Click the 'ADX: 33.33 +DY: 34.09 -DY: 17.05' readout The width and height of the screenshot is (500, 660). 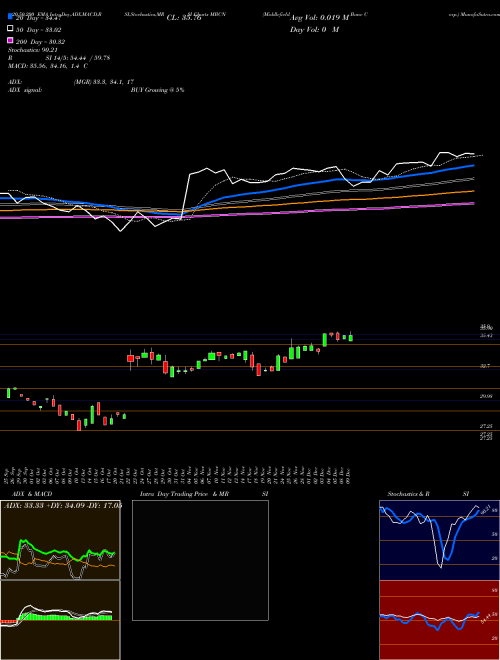coord(62,506)
